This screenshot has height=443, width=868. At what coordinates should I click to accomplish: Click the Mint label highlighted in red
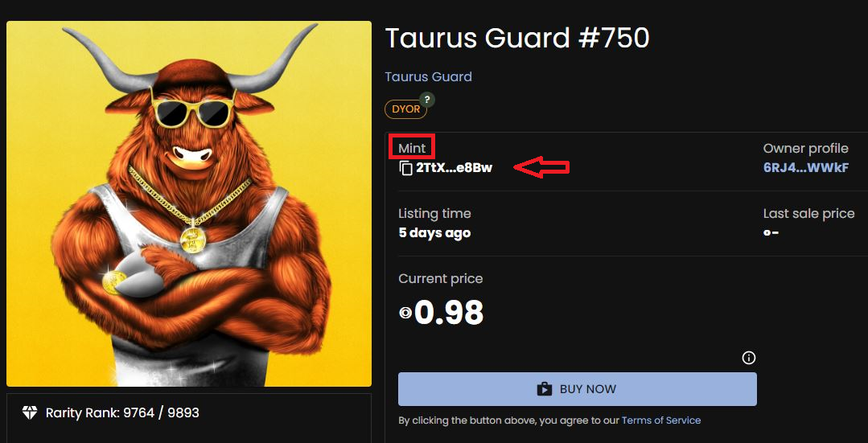click(413, 148)
